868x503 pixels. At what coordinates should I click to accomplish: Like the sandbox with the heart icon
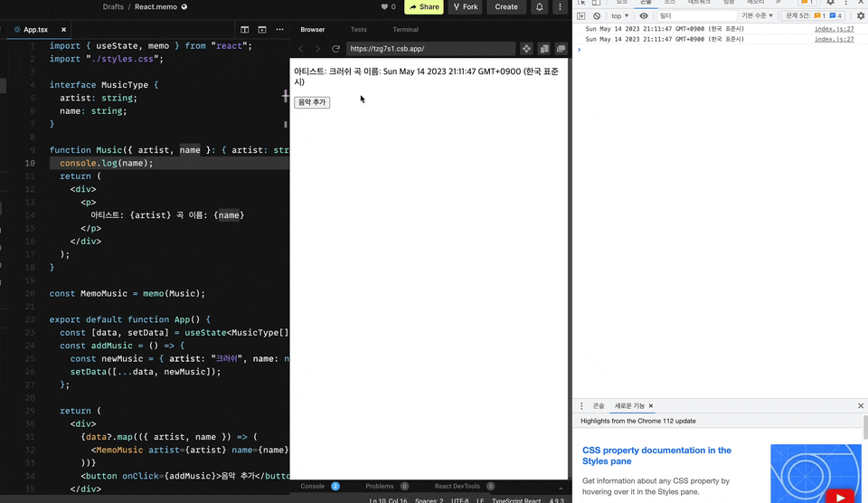click(x=388, y=6)
